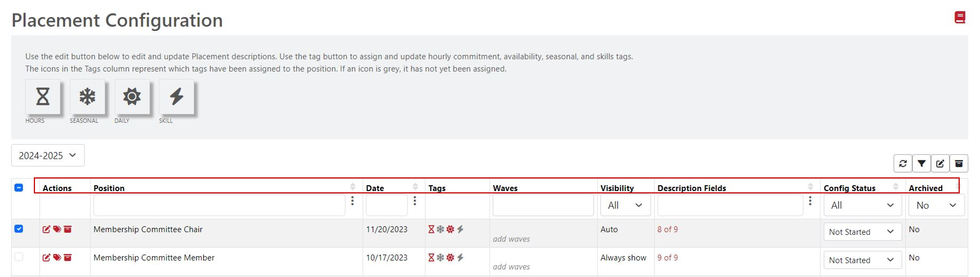This screenshot has height=277, width=980.
Task: Uncheck the Membership Committee Chair row checkbox
Action: [x=19, y=229]
